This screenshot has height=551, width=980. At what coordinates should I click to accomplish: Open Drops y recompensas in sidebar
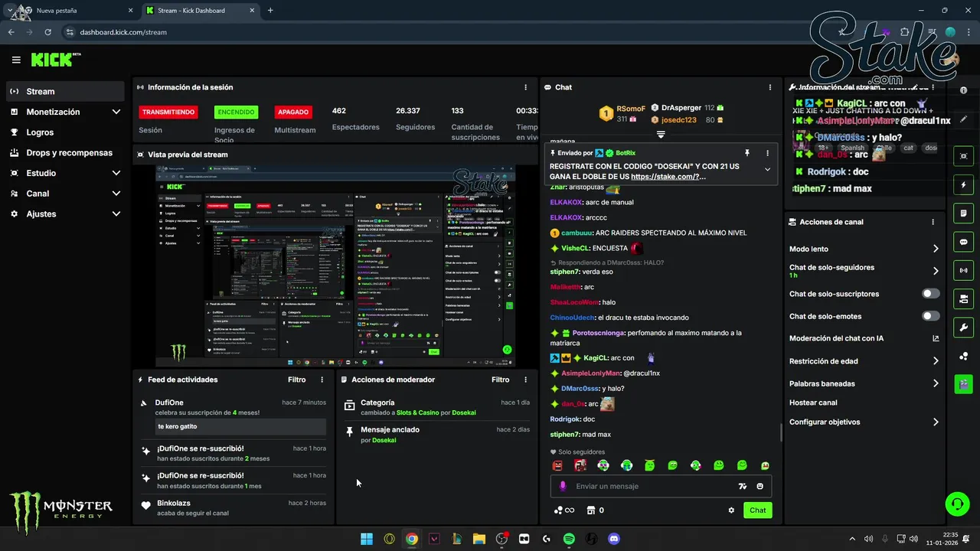(x=65, y=152)
